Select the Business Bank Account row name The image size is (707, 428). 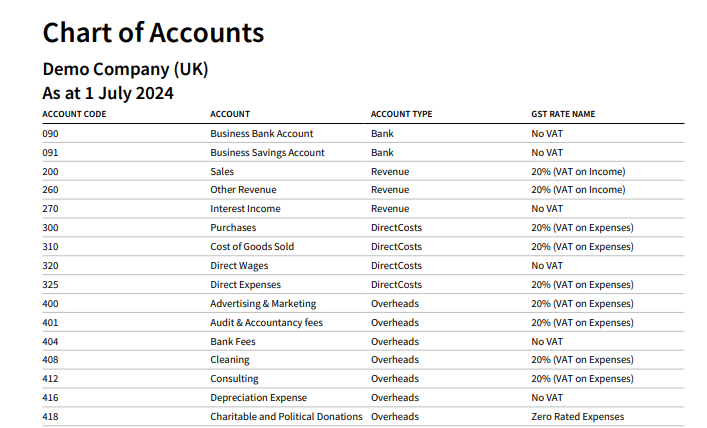coord(261,133)
